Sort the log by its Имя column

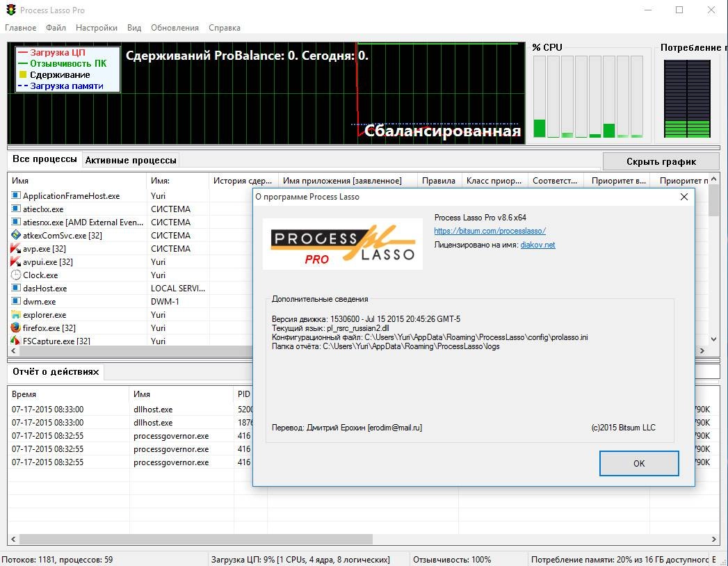(181, 394)
